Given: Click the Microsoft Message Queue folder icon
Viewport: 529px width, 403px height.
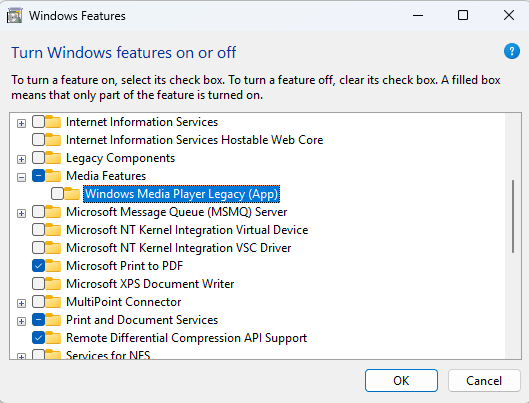Looking at the screenshot, I should click(x=53, y=212).
